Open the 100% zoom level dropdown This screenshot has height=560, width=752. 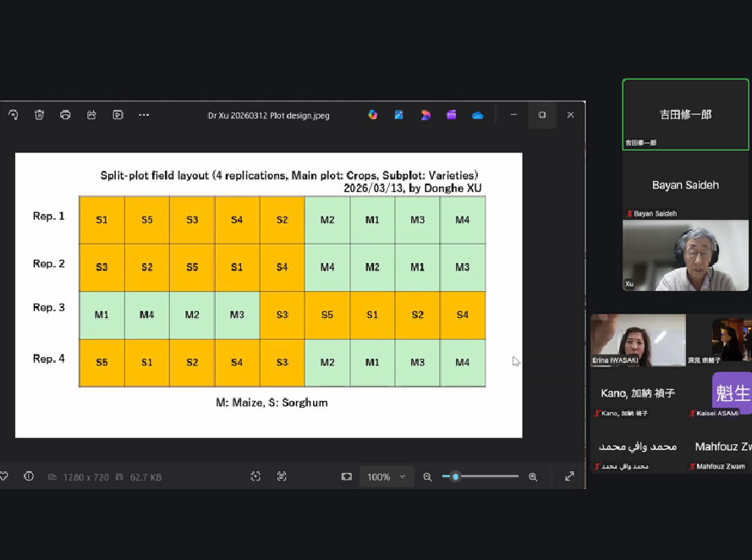tap(387, 477)
